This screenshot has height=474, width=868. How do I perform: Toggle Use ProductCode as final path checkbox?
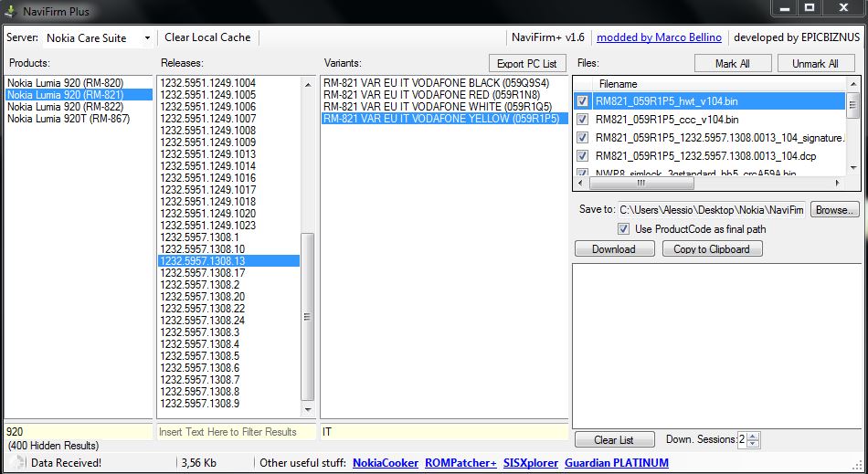[x=624, y=229]
